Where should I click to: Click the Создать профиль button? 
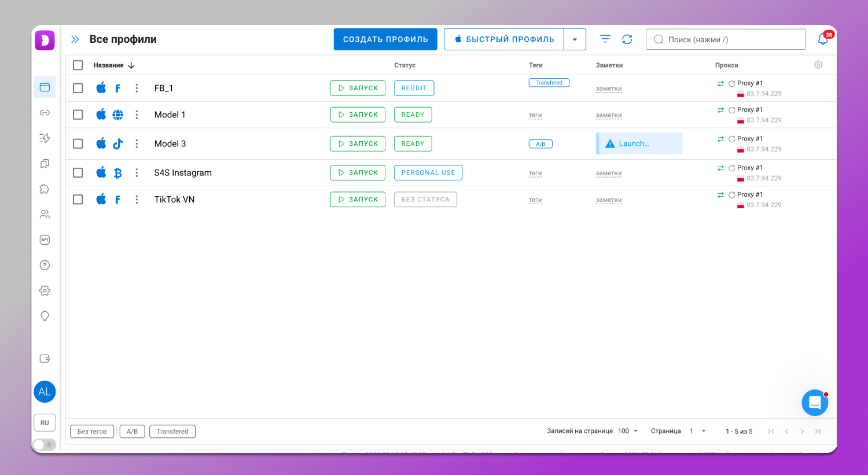tap(385, 39)
